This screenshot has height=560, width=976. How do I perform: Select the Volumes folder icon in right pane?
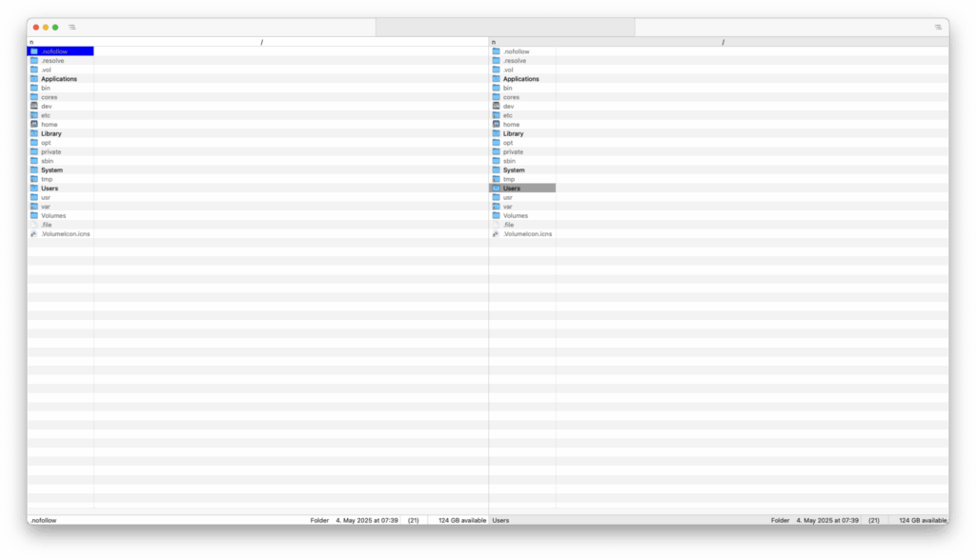(497, 215)
